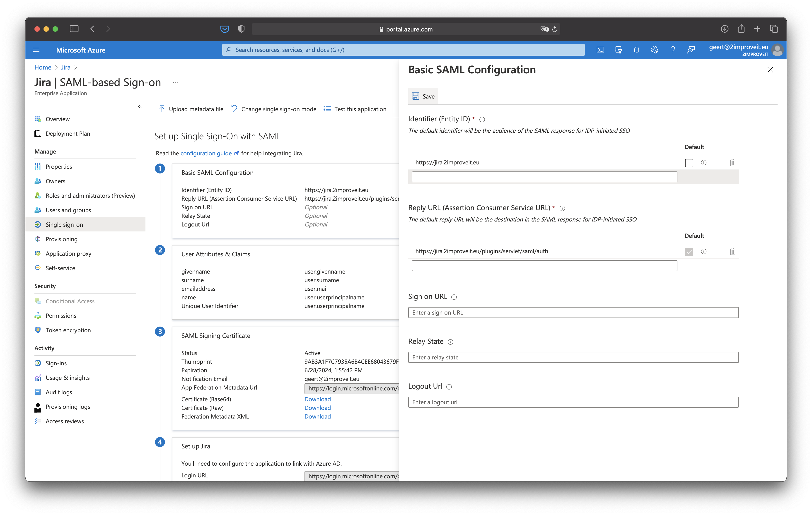This screenshot has height=515, width=812.
Task: Open the feedback icon
Action: pos(691,50)
